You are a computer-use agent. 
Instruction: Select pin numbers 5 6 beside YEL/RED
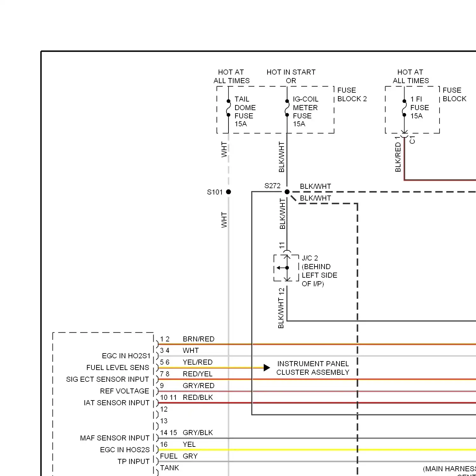165,362
